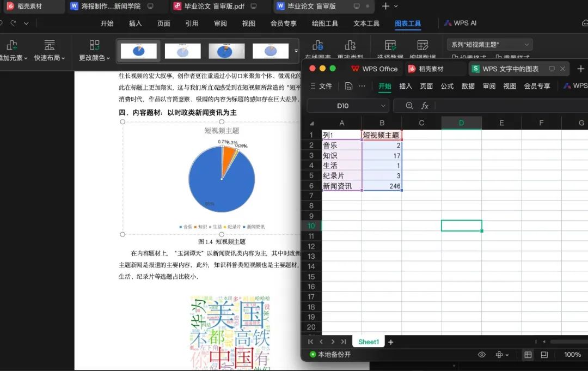The width and height of the screenshot is (588, 371).
Task: Open the 文件 menu in the spreadsheet window
Action: click(321, 86)
